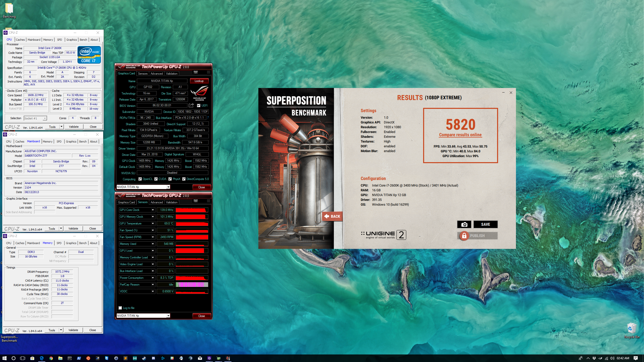Open the Microsoft Store taskbar icon
This screenshot has height=362, width=644.
[32, 358]
